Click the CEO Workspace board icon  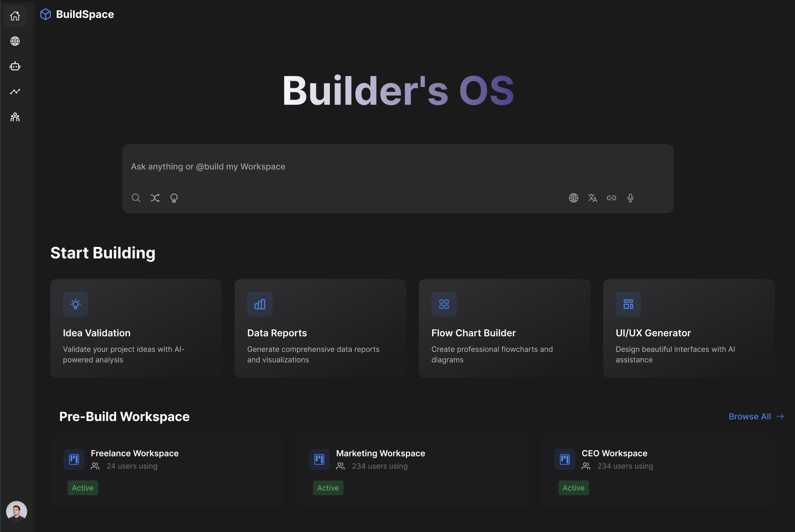565,459
